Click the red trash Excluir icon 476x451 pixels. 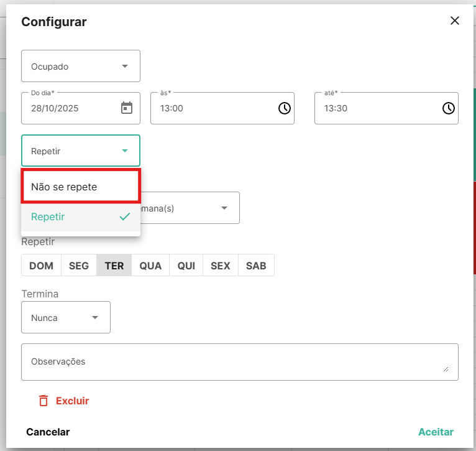click(x=43, y=401)
